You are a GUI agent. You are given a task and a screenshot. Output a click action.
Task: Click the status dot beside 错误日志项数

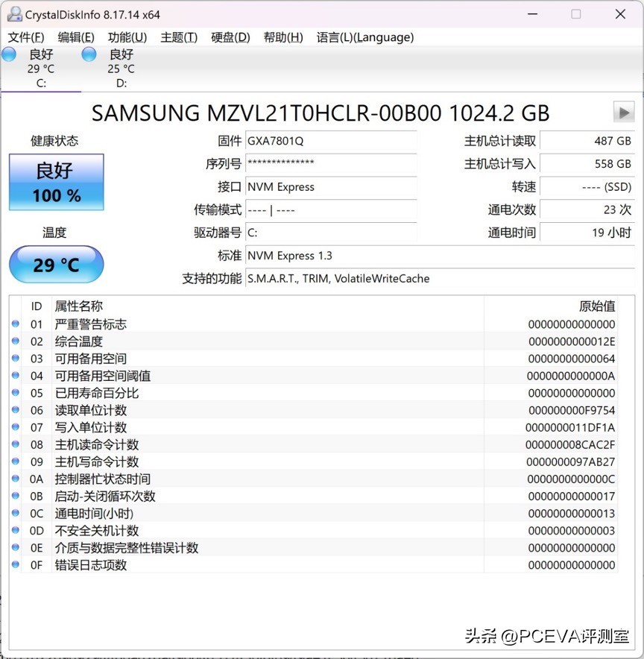[16, 565]
